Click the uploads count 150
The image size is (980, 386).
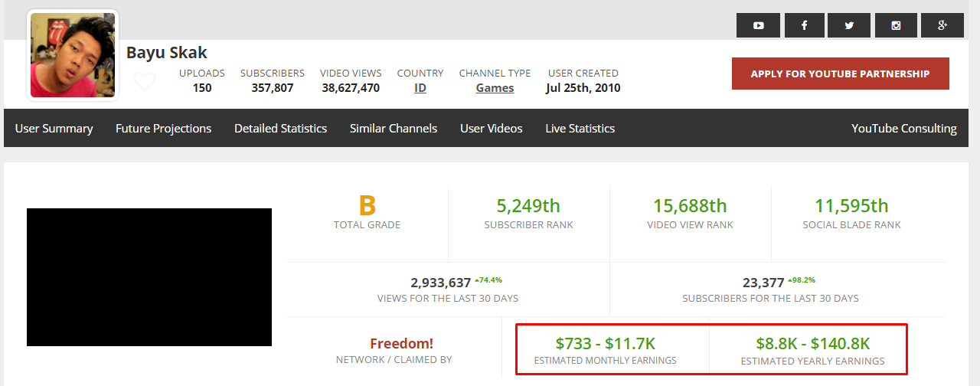tap(202, 88)
